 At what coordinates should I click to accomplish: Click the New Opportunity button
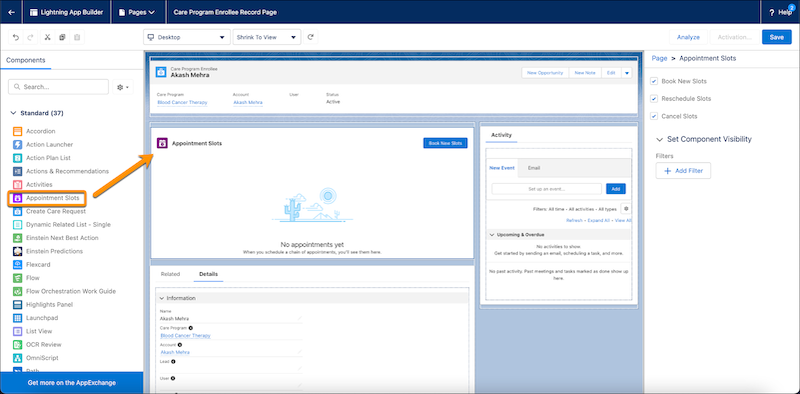click(x=545, y=73)
